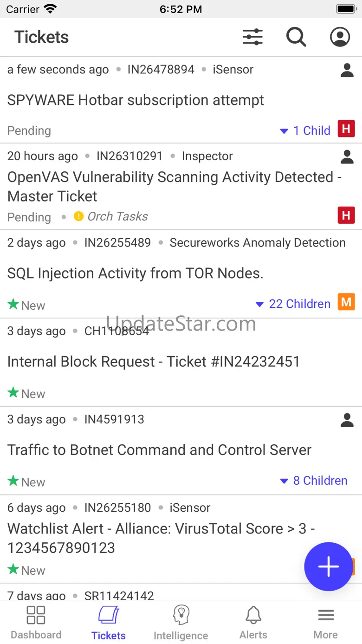Switch to the Dashboard tab
This screenshot has width=362, height=644.
click(x=36, y=622)
